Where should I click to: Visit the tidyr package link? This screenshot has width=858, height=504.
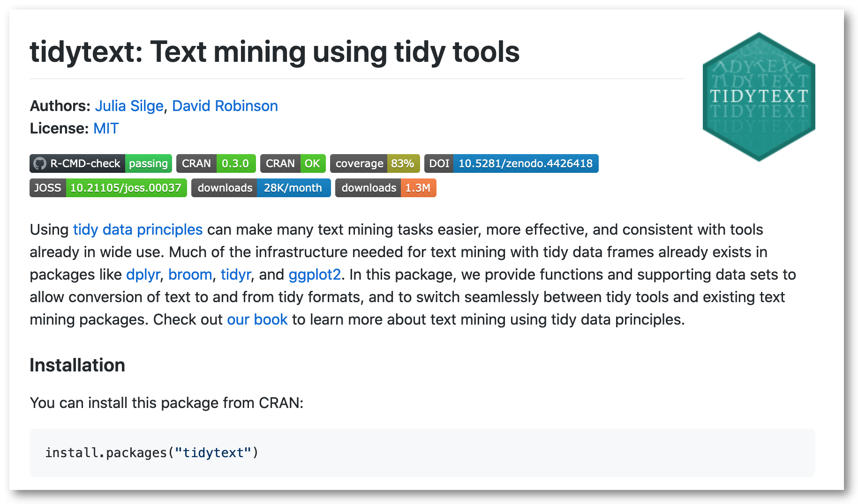236,274
